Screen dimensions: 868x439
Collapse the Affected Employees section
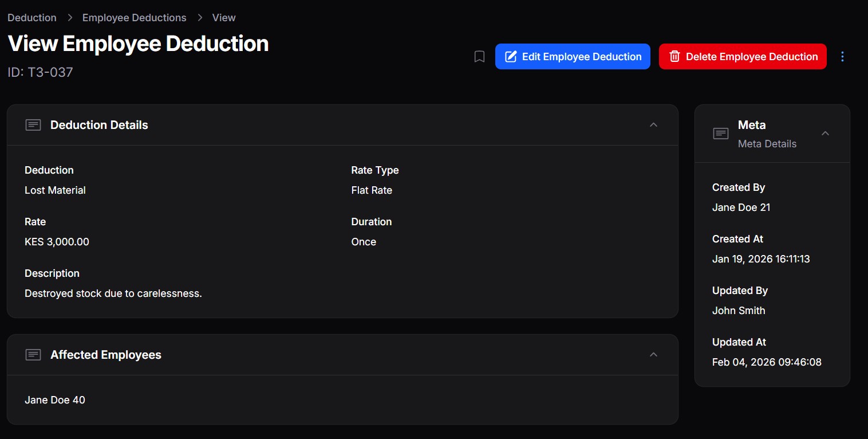click(x=653, y=355)
